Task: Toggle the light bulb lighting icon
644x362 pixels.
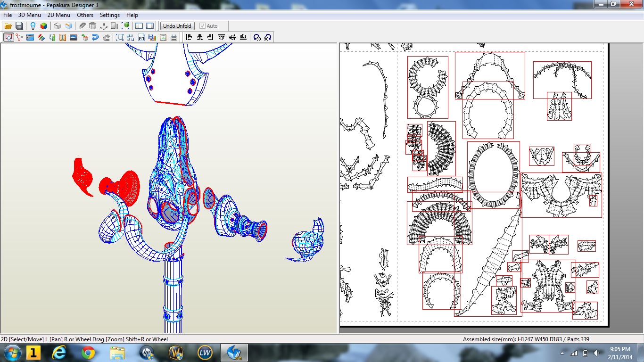Action: pos(33,26)
